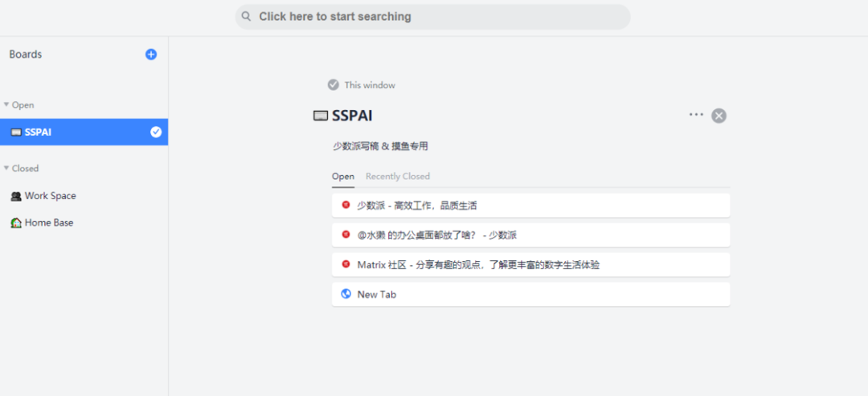Toggle the This window checkmark
Viewport: 868px width, 396px height.
point(333,85)
